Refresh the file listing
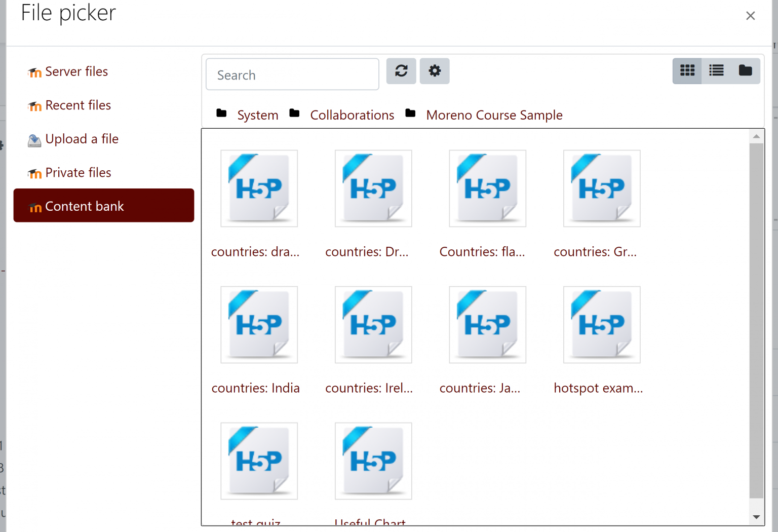The height and width of the screenshot is (532, 778). 401,71
